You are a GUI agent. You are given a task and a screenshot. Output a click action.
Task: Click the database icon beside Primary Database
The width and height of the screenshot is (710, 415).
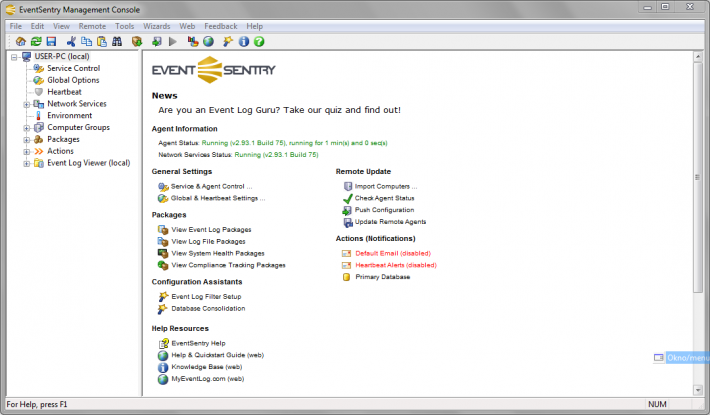[x=346, y=277]
